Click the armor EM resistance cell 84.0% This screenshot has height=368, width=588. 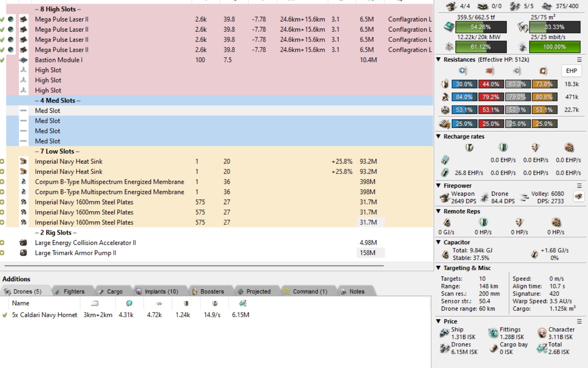coord(465,97)
